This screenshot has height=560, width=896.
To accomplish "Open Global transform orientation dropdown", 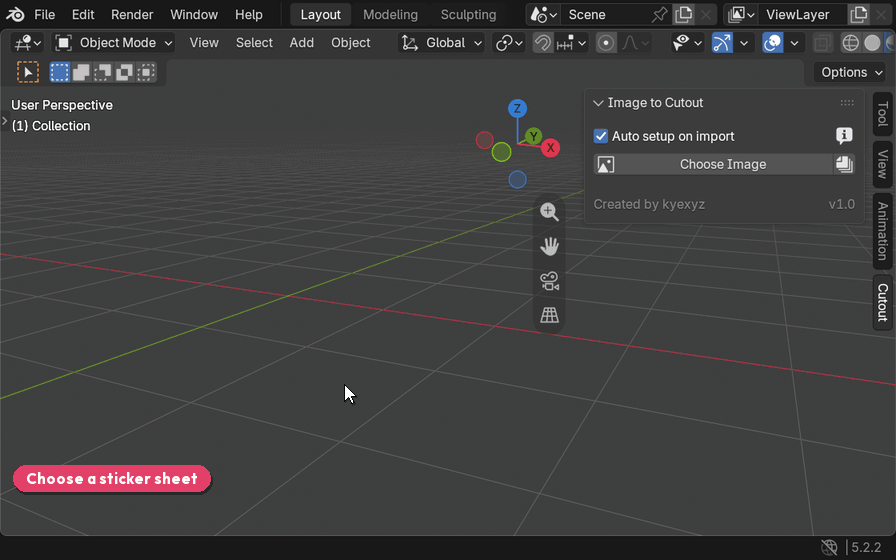I will 442,43.
